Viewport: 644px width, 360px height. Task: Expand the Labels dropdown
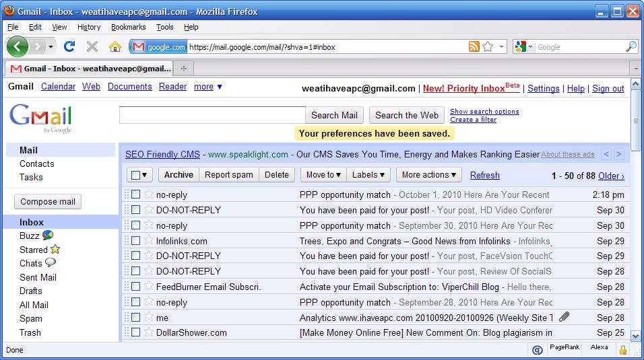point(368,175)
